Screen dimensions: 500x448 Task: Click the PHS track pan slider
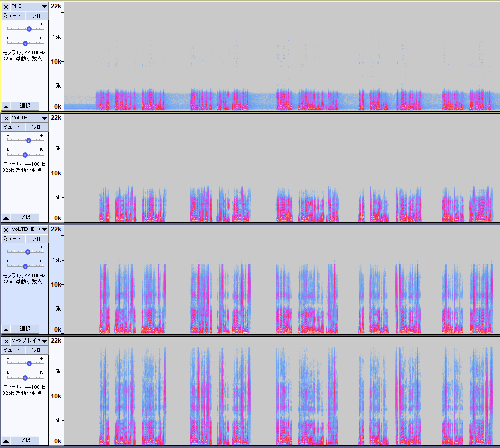(x=25, y=43)
